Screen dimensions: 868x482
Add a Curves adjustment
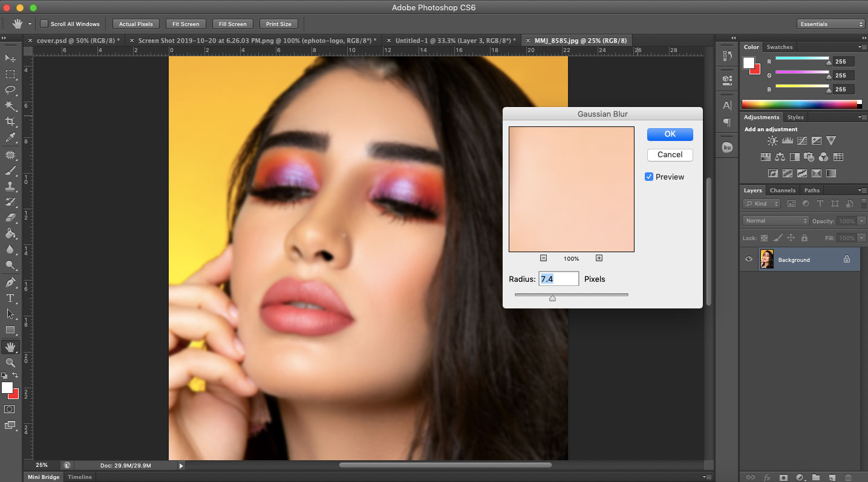pyautogui.click(x=801, y=141)
